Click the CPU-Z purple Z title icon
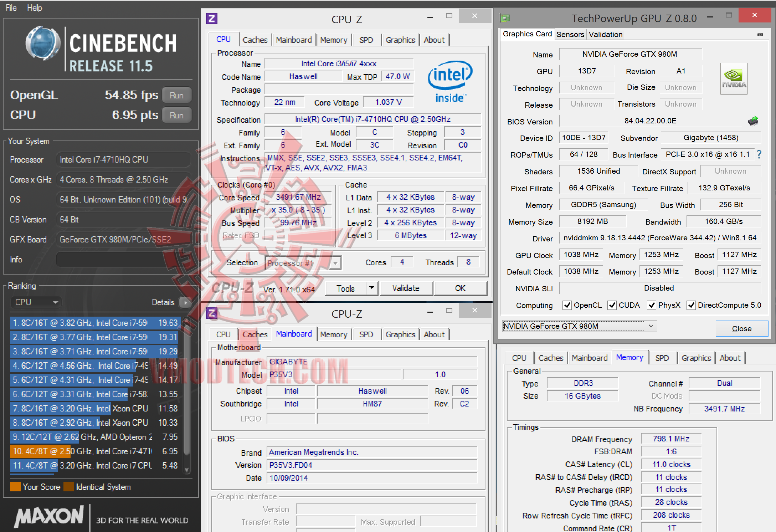The width and height of the screenshot is (776, 532). [x=212, y=19]
